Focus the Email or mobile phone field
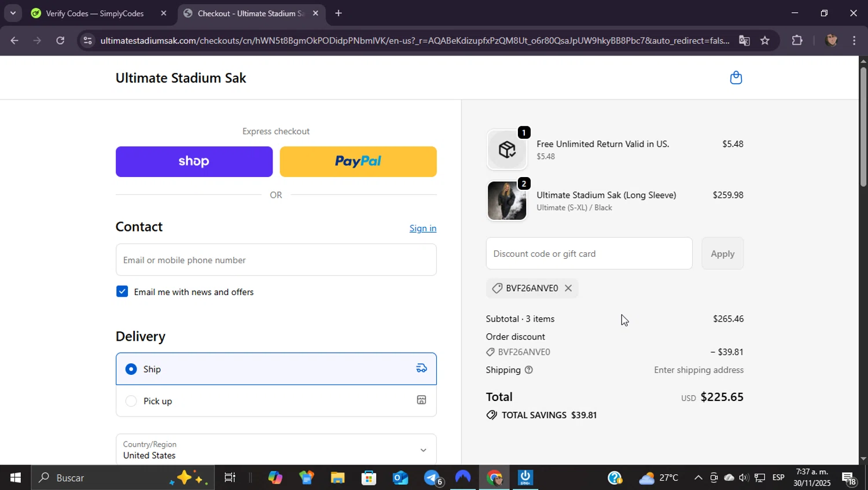868x490 pixels. coord(276,260)
